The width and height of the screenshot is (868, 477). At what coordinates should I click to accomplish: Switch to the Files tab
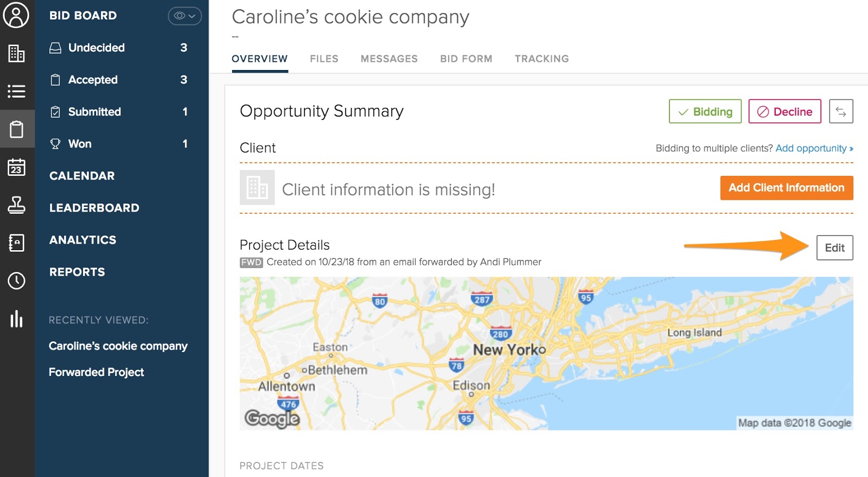[x=324, y=59]
